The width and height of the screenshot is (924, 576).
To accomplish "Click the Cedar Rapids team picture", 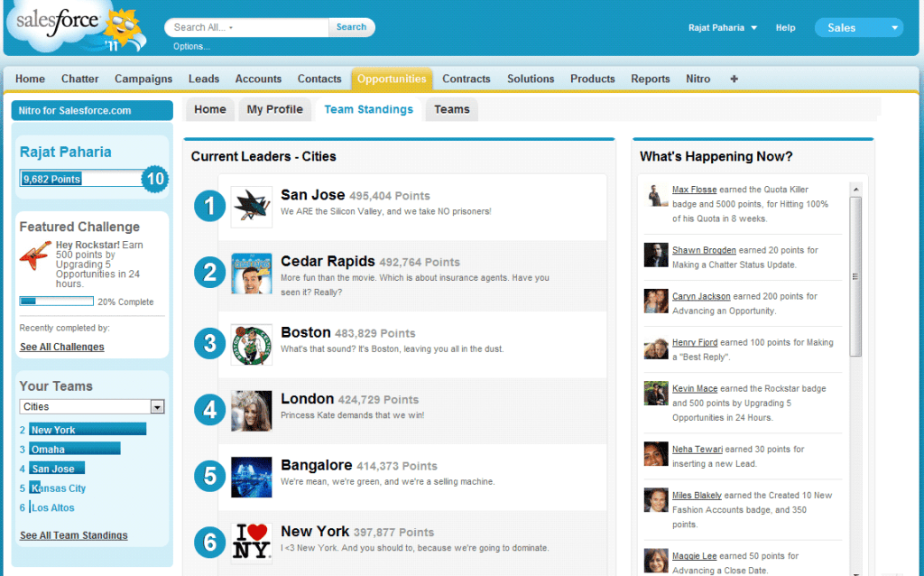I will tap(252, 274).
